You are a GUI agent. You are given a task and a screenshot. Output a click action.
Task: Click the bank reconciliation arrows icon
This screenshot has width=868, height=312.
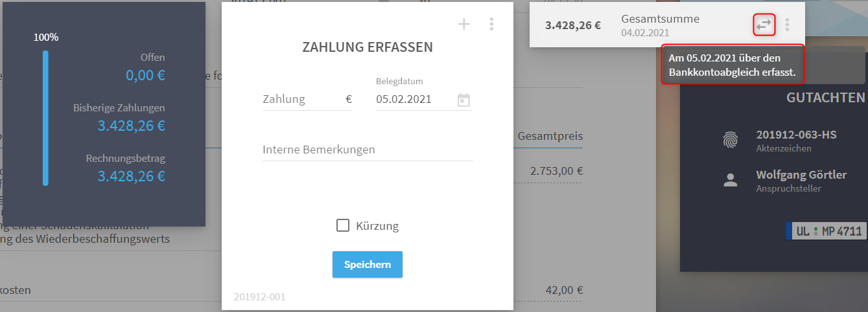(x=764, y=25)
